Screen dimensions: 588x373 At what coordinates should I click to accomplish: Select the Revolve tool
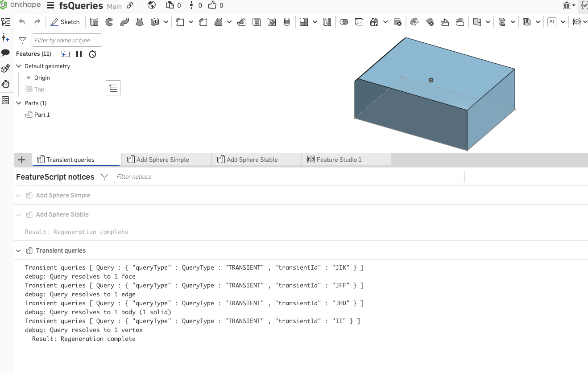pos(109,22)
